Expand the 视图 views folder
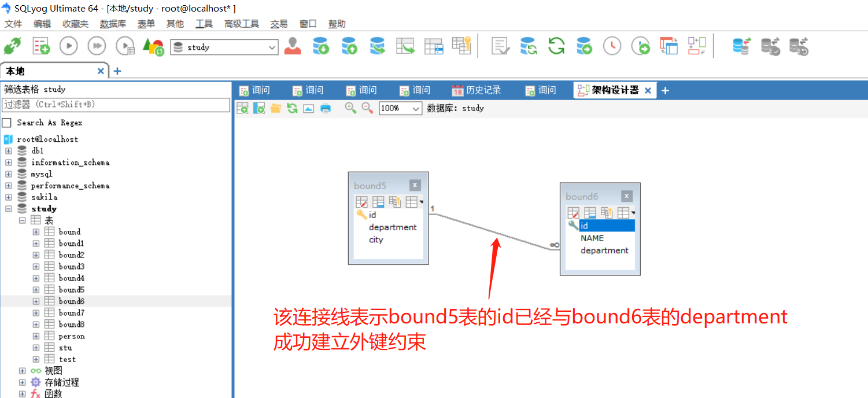Screen dimensions: 868x398 (x=22, y=370)
